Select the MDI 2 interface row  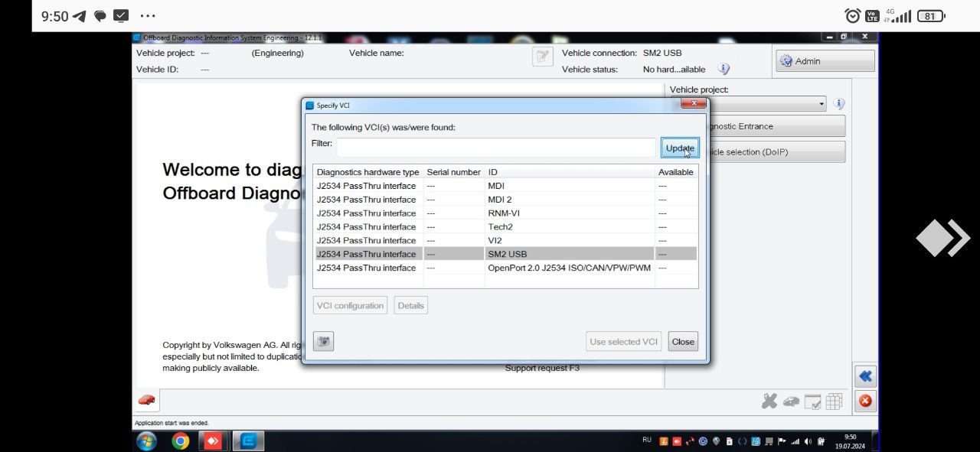coord(505,200)
